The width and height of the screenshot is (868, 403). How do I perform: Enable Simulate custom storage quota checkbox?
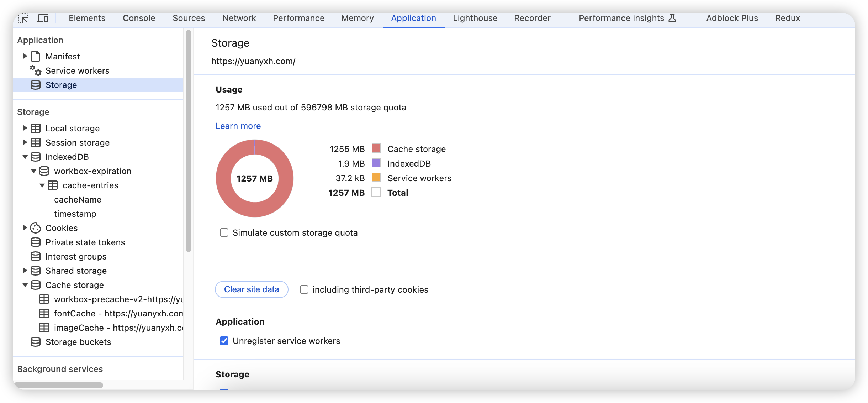point(224,232)
